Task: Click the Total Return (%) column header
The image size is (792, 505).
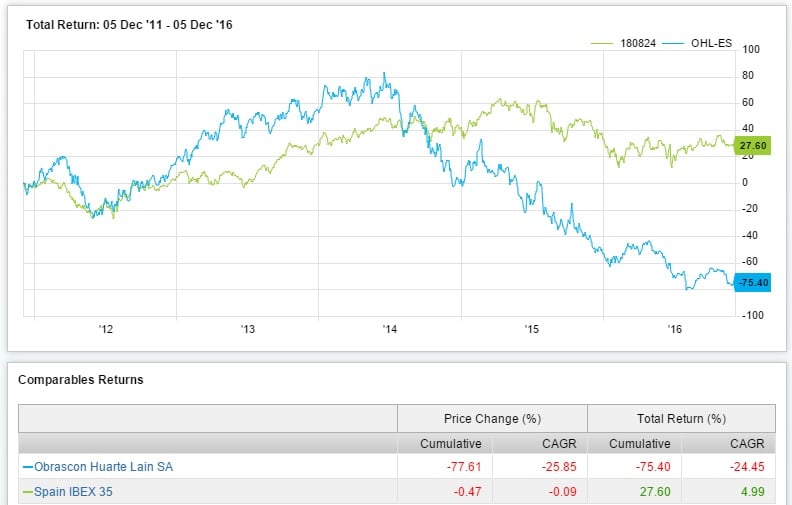Action: pyautogui.click(x=680, y=418)
